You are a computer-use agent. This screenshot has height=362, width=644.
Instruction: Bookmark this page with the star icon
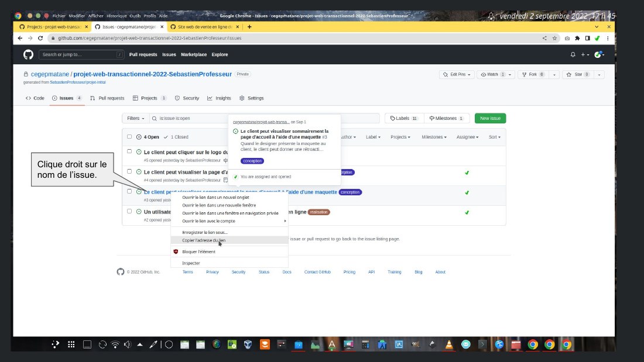coord(554,38)
